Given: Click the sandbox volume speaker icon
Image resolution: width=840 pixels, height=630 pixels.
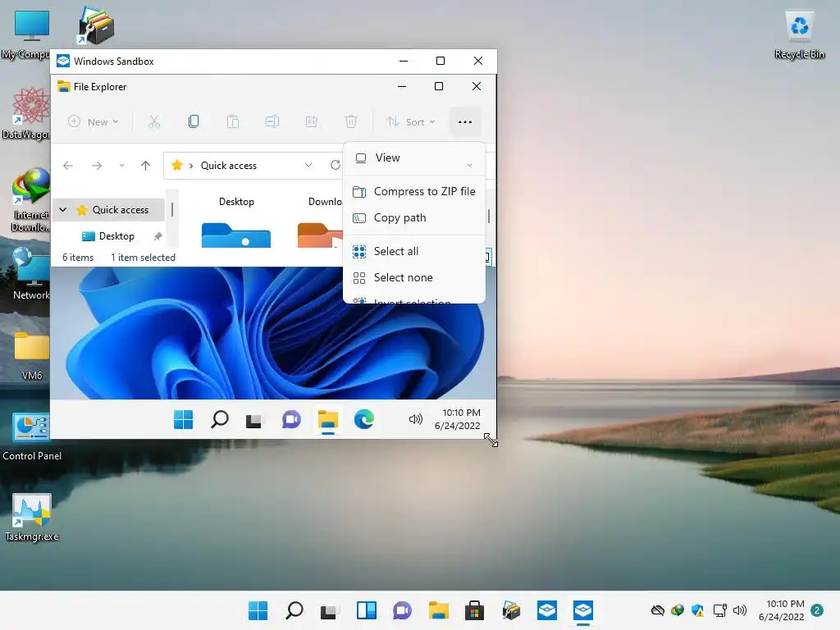Looking at the screenshot, I should tap(416, 419).
